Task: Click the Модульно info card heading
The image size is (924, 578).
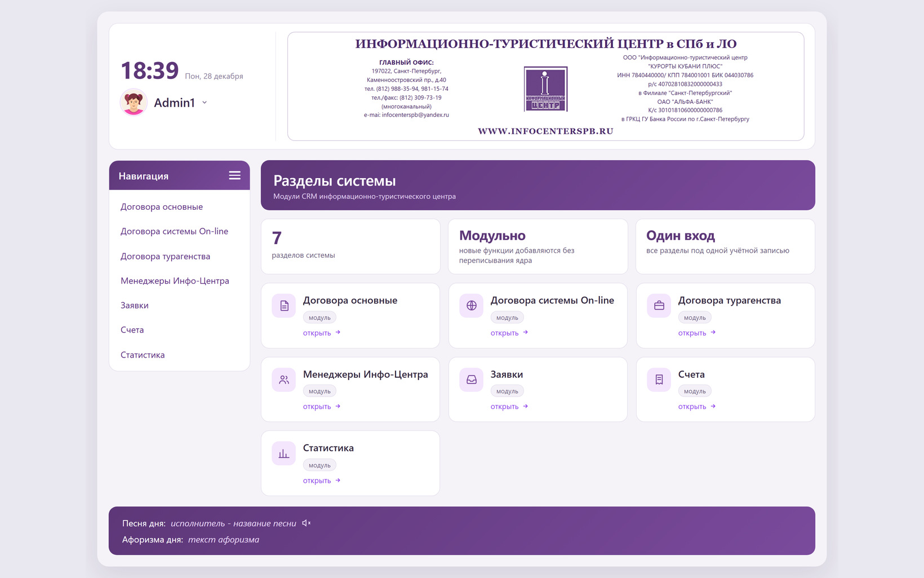Action: pos(492,236)
